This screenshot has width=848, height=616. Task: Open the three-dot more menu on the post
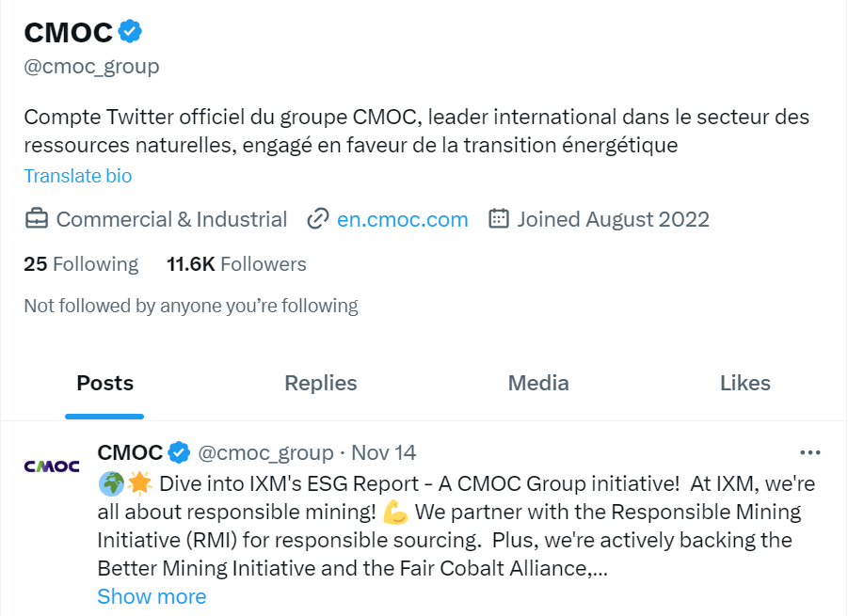(x=808, y=451)
